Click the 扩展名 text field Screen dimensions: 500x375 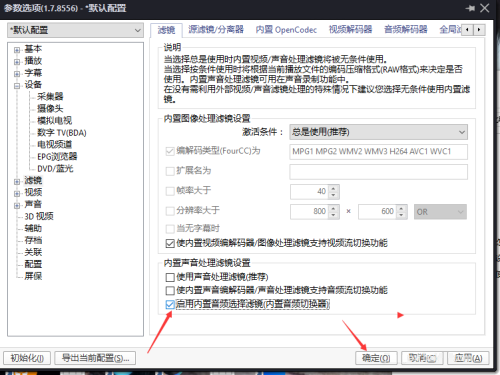coord(378,172)
